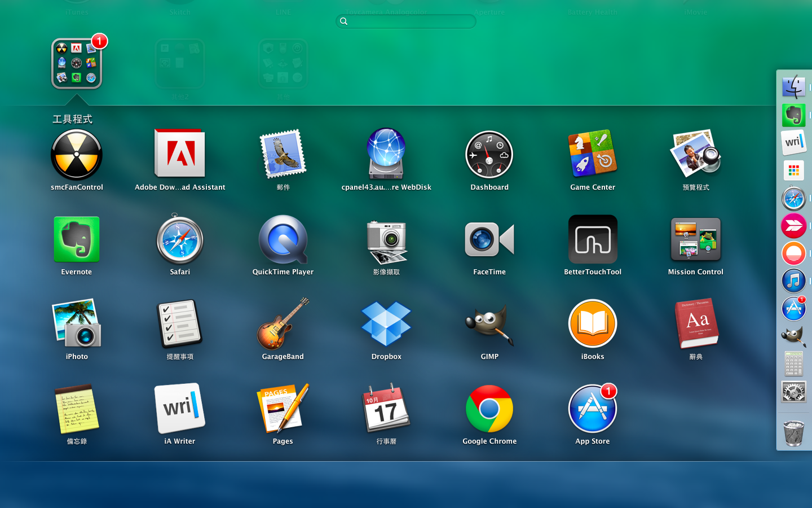The width and height of the screenshot is (812, 508).
Task: Launch GarageBand
Action: tap(283, 325)
